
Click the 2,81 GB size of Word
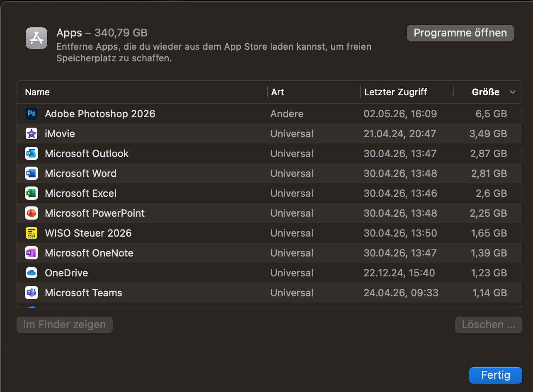click(x=489, y=173)
